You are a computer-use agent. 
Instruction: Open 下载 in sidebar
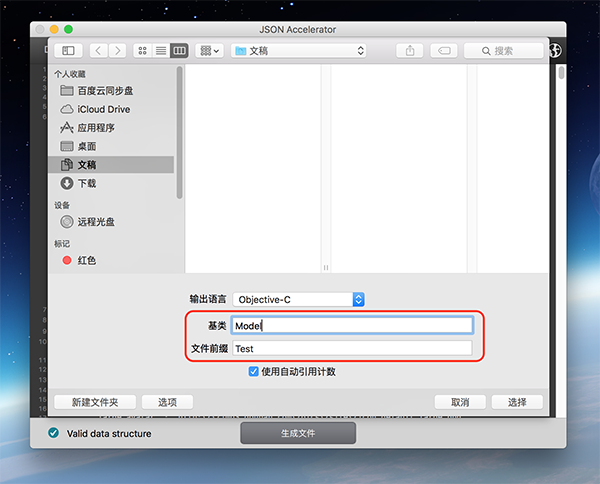[111, 183]
